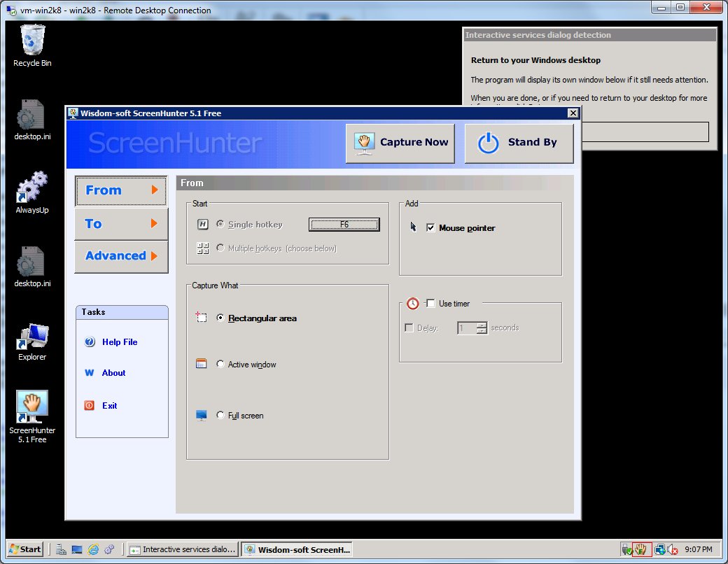Select the upper desktop.ini file icon
The width and height of the screenshot is (728, 564).
pyautogui.click(x=31, y=114)
